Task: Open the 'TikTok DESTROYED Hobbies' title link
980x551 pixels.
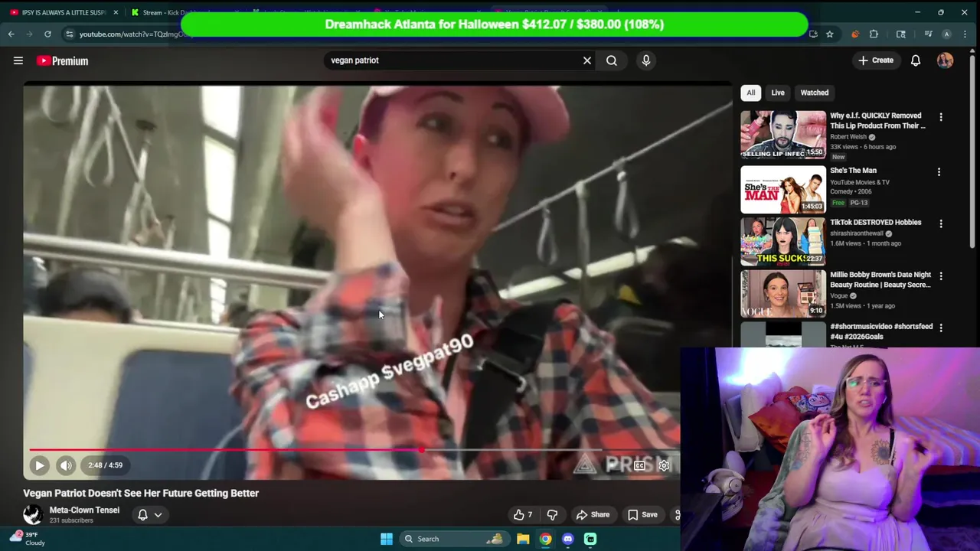Action: pyautogui.click(x=876, y=223)
